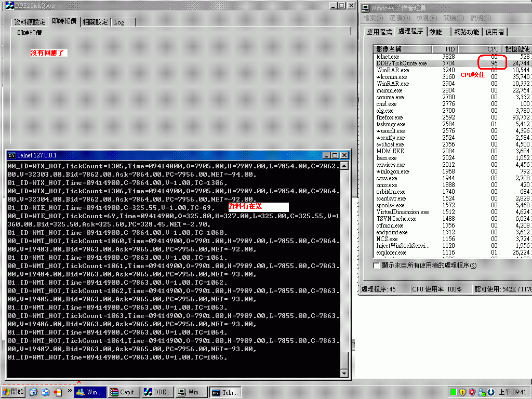Switch to the Log tab in DDE2TickQuote
The image size is (532, 399).
point(123,22)
